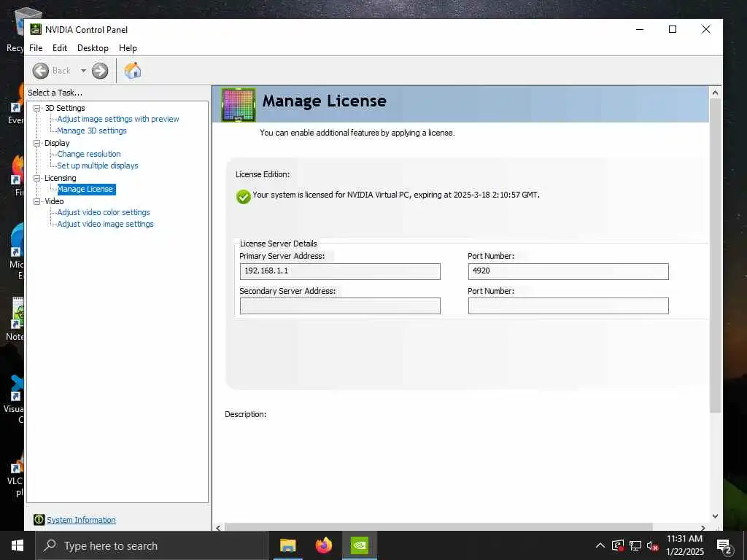Click the Licensing category label
This screenshot has width=747, height=560.
(x=60, y=178)
